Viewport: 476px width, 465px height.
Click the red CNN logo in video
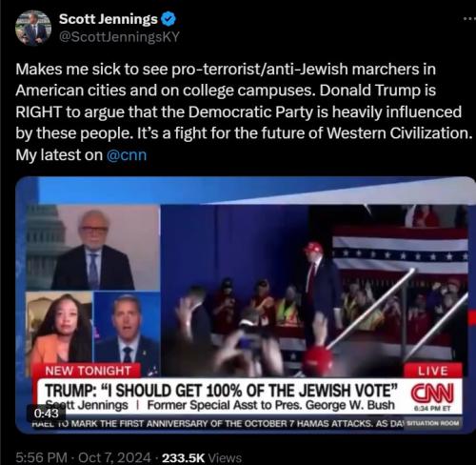[x=432, y=393]
